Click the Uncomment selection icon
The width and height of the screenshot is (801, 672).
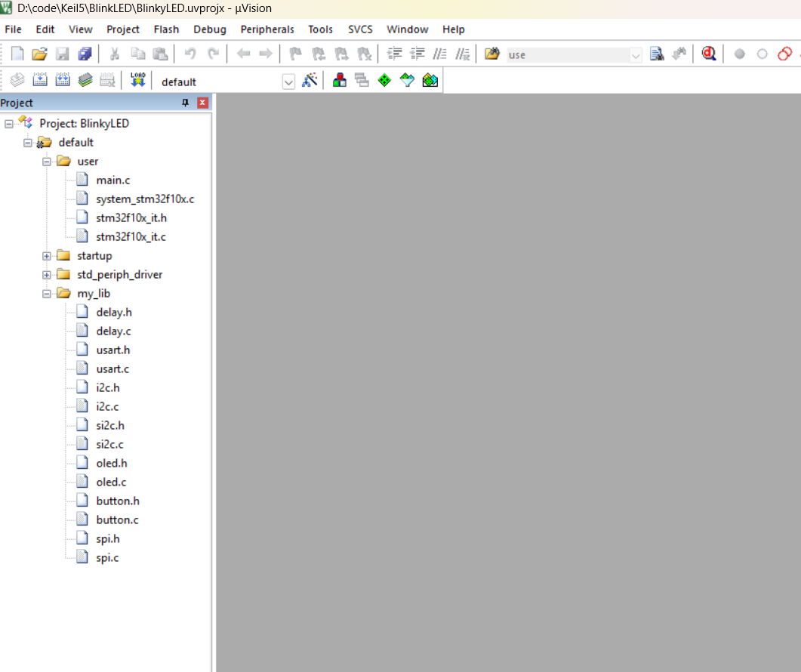(462, 54)
